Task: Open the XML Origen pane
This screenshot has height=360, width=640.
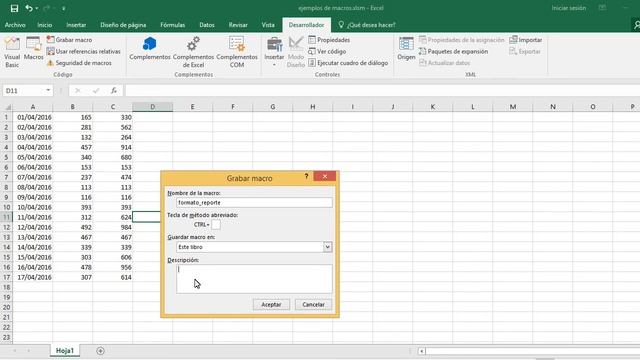Action: click(x=406, y=49)
